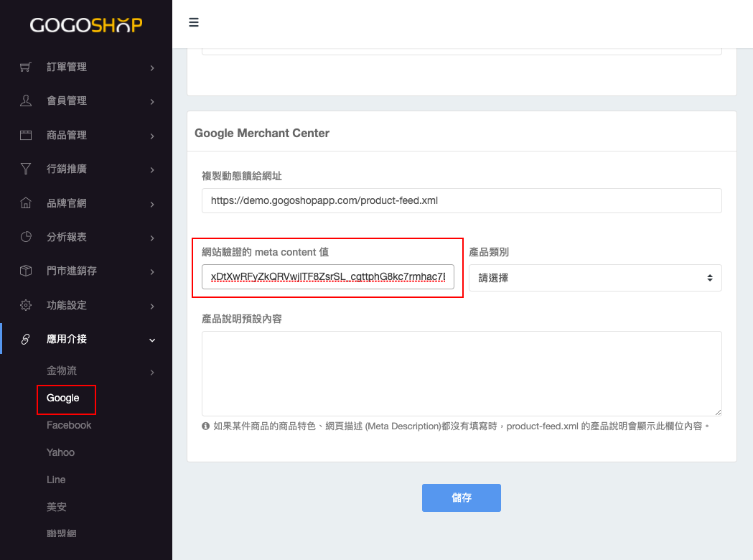This screenshot has height=560, width=753.
Task: Open the 聯盟網 submenu item
Action: pyautogui.click(x=62, y=533)
